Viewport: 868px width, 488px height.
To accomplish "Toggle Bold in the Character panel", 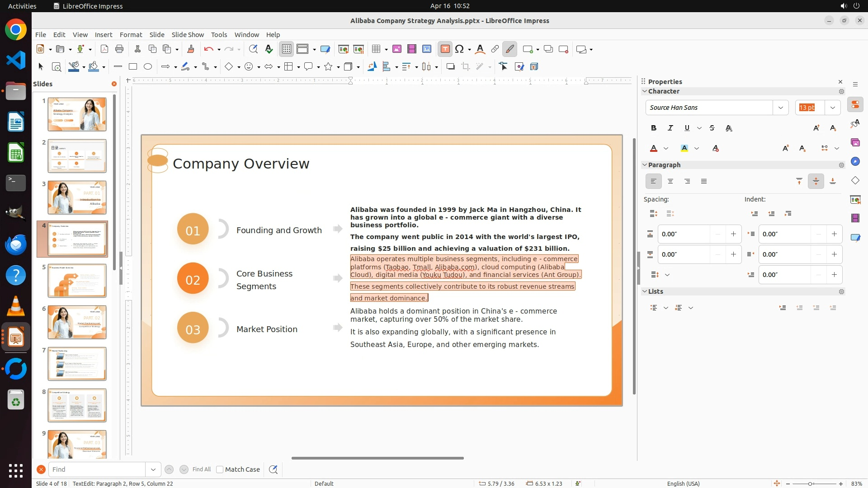I will click(654, 128).
